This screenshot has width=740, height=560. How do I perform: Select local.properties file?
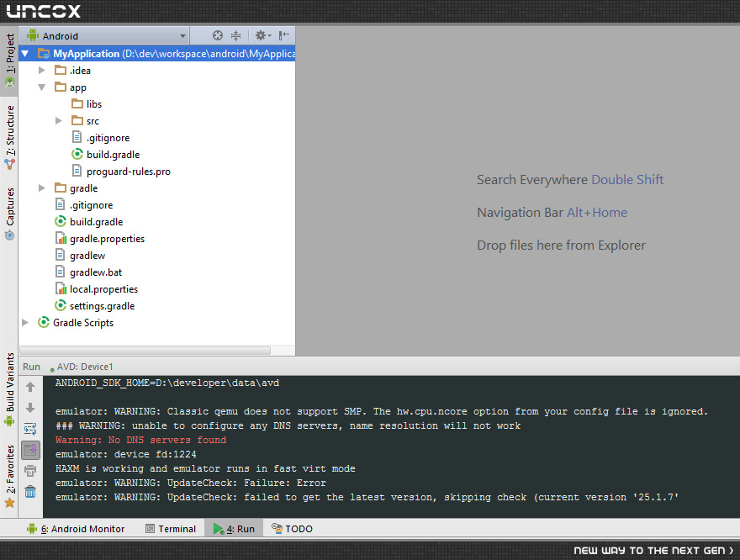click(x=103, y=289)
